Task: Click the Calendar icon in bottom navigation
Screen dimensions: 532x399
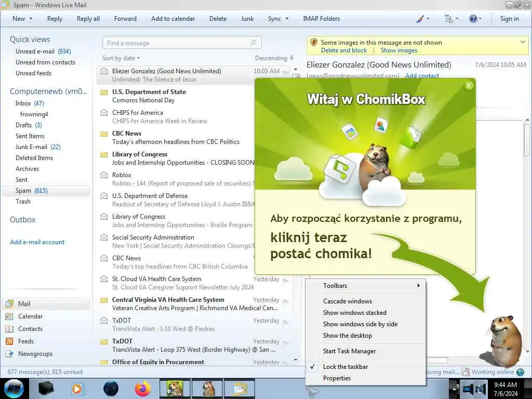Action: [9, 316]
